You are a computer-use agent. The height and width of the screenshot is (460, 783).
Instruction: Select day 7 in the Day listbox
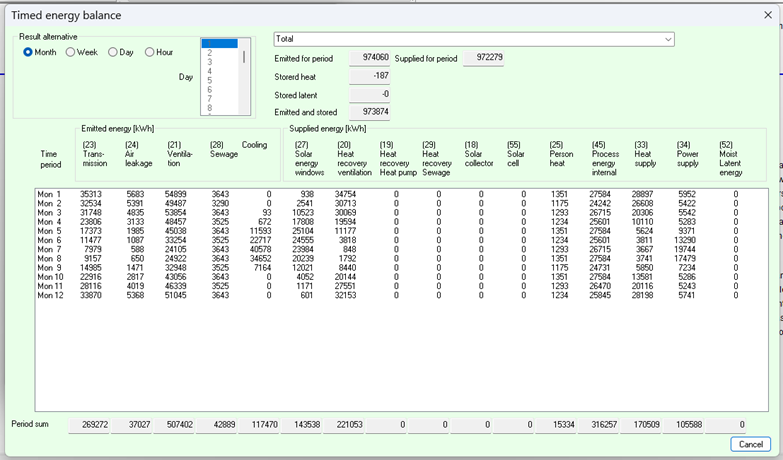(x=210, y=98)
